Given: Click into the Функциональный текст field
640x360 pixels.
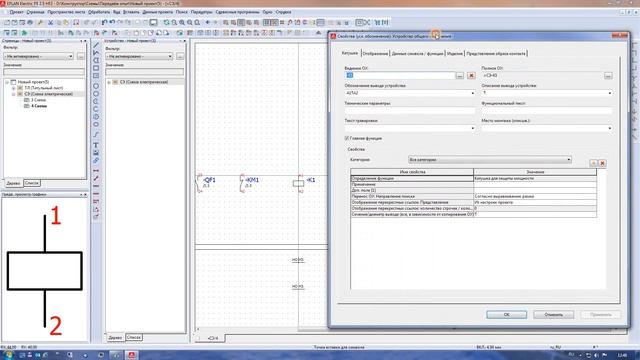Looking at the screenshot, I should coord(547,111).
